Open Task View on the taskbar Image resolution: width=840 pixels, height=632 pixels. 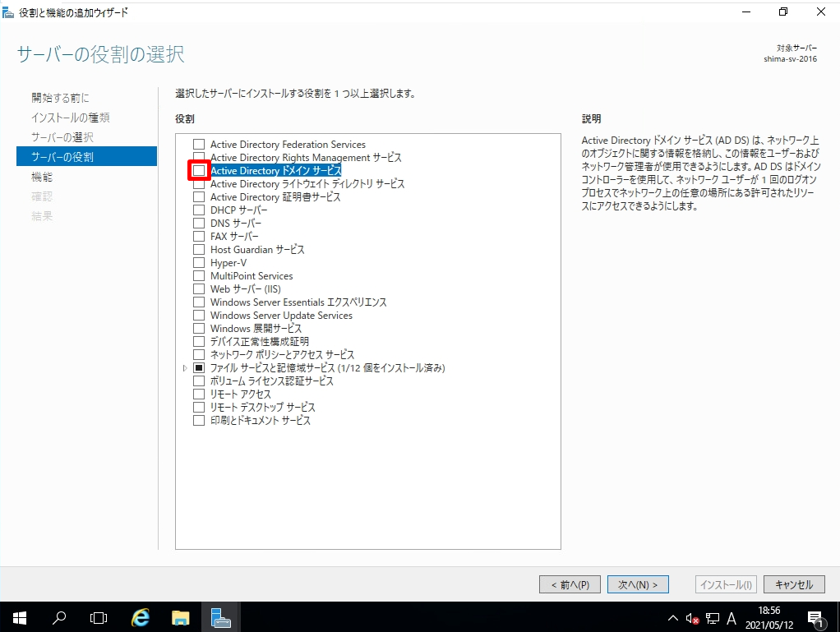point(99,618)
